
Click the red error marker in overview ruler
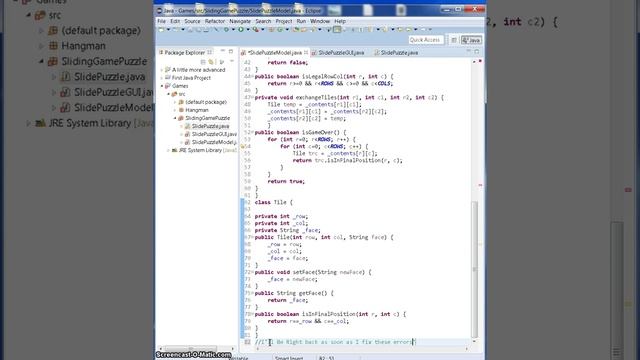(x=480, y=185)
